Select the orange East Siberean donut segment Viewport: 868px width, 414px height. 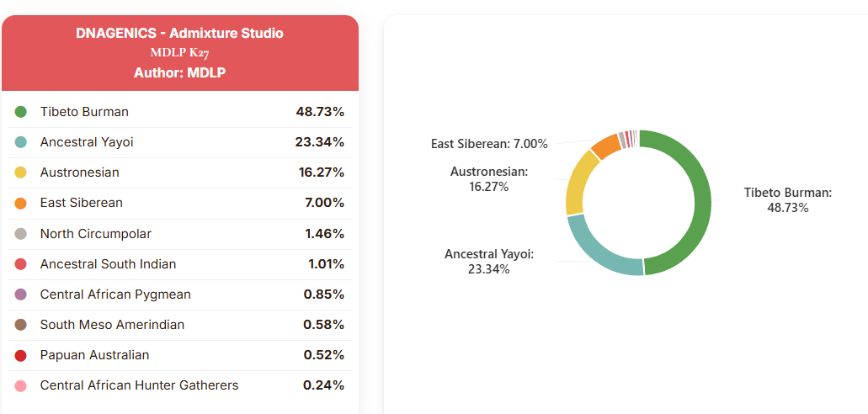(x=605, y=146)
